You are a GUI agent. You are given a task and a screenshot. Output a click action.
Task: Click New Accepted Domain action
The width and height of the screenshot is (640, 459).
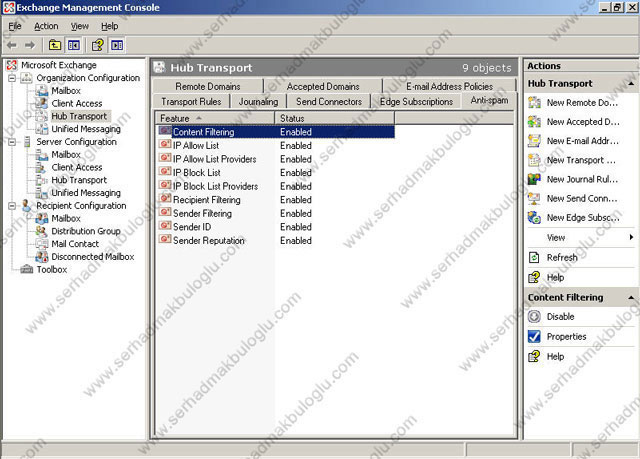coord(573,122)
